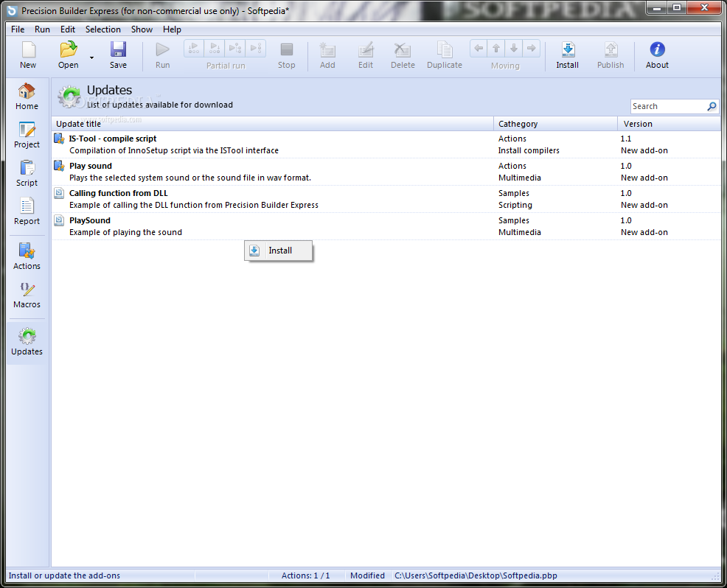
Task: Open the Help menu
Action: pyautogui.click(x=172, y=29)
